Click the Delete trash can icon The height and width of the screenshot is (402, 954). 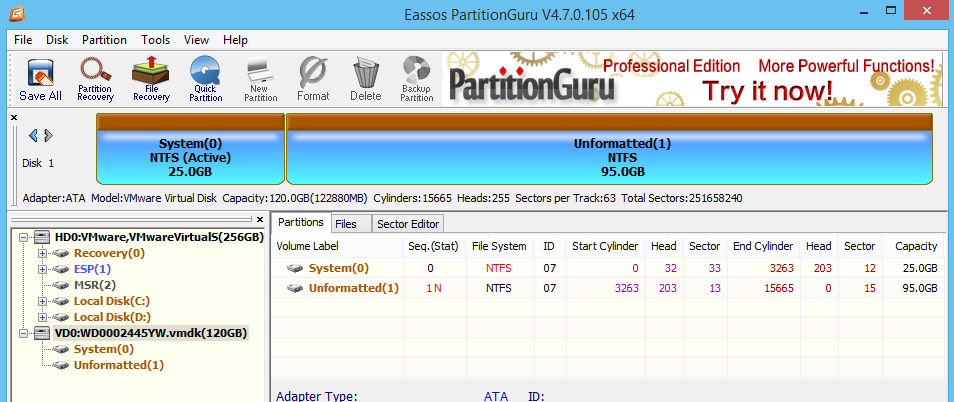[x=366, y=79]
